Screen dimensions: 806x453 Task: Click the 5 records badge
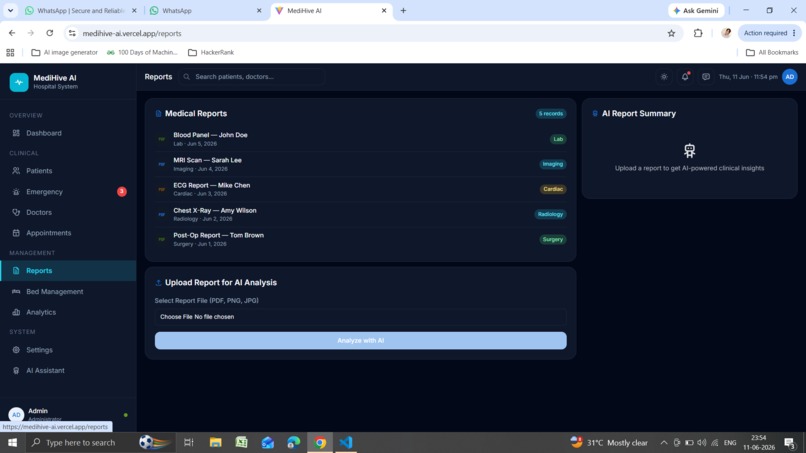click(551, 114)
